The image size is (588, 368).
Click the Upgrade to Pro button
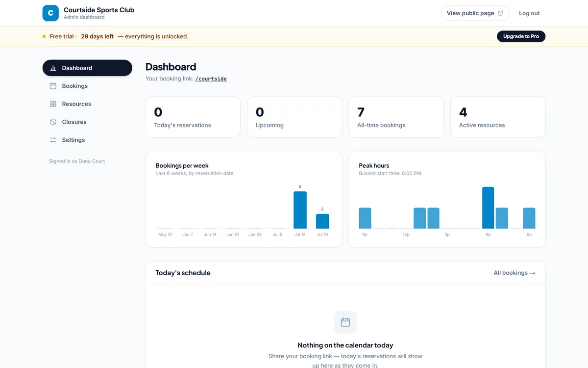click(521, 36)
